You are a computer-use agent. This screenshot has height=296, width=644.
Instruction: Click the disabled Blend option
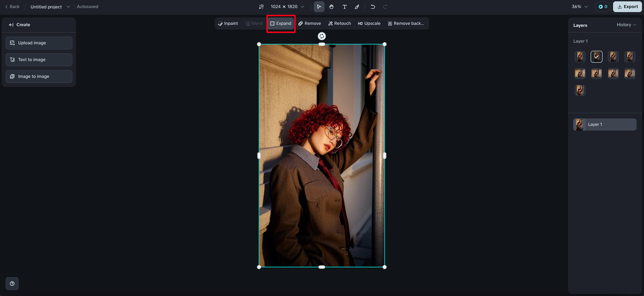coord(254,24)
